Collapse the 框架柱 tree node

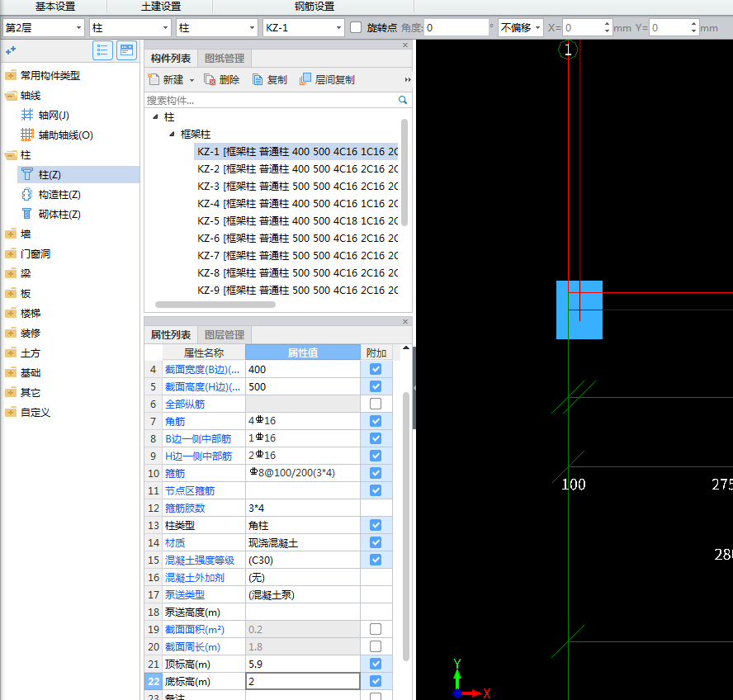tap(172, 135)
